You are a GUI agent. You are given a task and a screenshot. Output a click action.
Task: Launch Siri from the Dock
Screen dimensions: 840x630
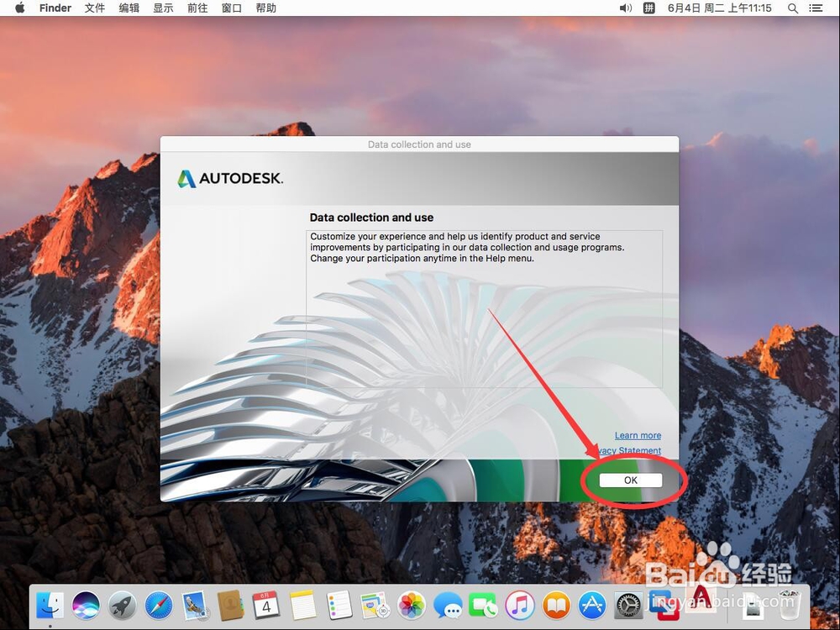pyautogui.click(x=86, y=606)
